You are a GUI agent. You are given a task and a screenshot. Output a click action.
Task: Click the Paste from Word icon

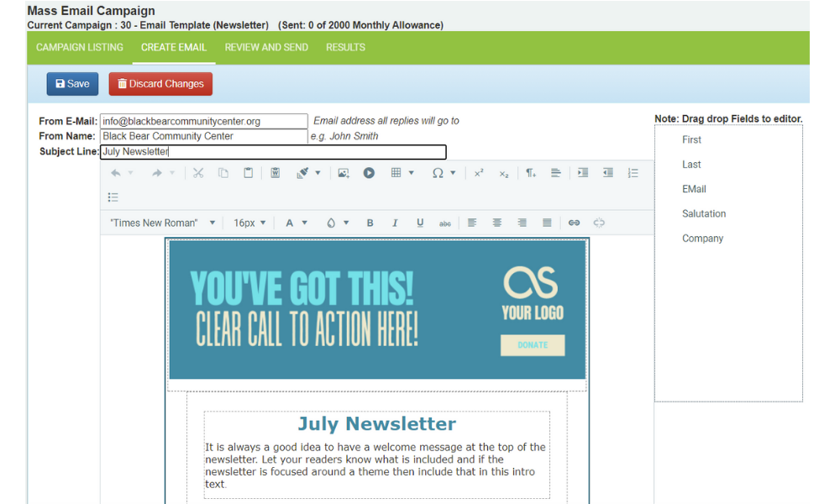click(275, 173)
